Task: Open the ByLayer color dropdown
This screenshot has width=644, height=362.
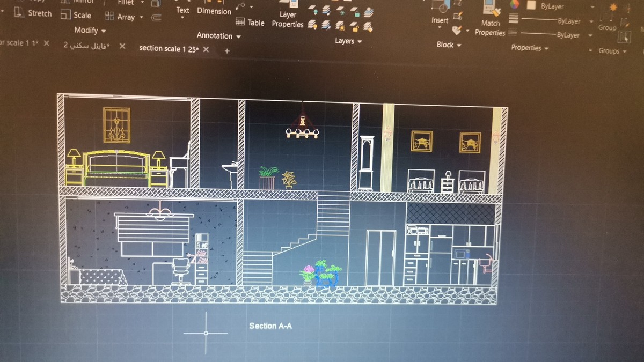Action: pyautogui.click(x=592, y=8)
